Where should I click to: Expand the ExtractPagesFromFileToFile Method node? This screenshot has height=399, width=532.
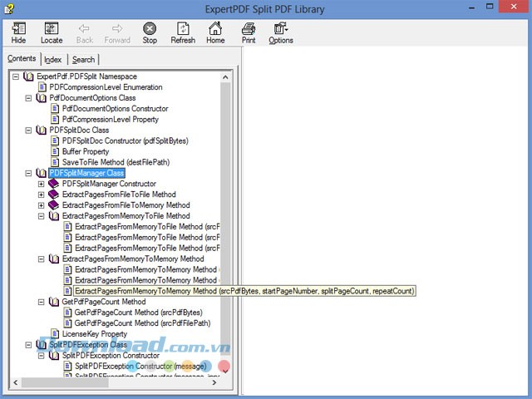point(41,195)
